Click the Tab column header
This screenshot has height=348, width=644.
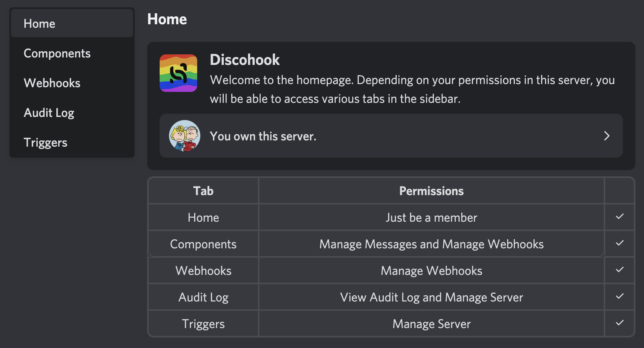[x=203, y=191]
